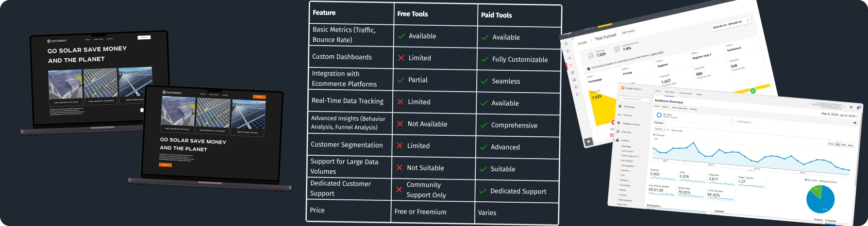868x226 pixels.
Task: Open the Dashboards icon in the Analytics sidebar
Action: [x=620, y=106]
